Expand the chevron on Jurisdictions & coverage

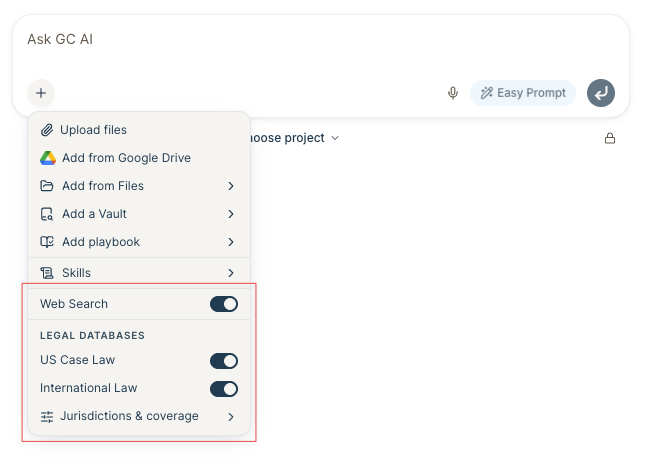[231, 417]
